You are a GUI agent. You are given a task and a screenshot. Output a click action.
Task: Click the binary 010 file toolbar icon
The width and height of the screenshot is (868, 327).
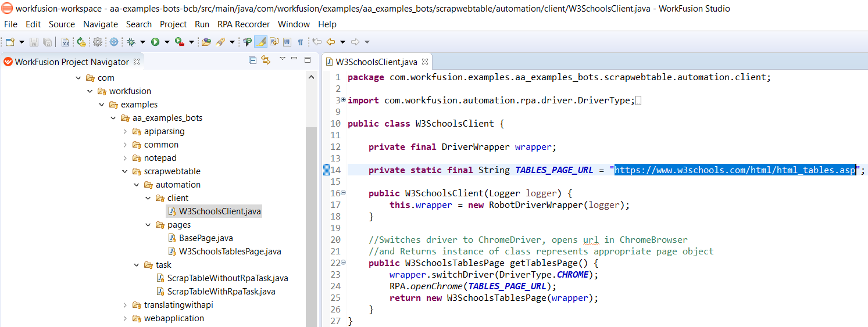65,42
